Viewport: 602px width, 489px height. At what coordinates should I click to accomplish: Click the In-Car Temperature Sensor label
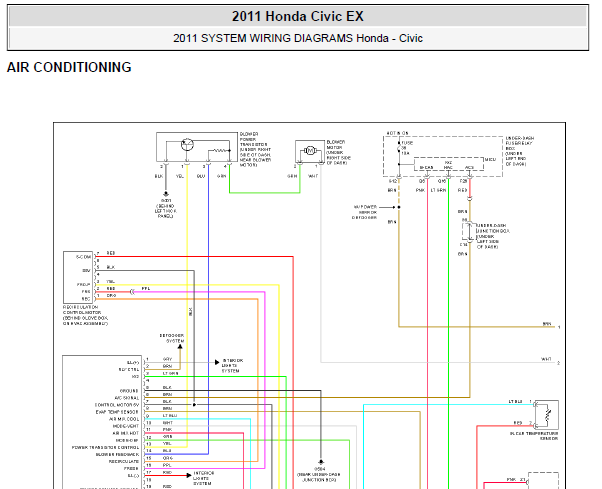pos(534,436)
